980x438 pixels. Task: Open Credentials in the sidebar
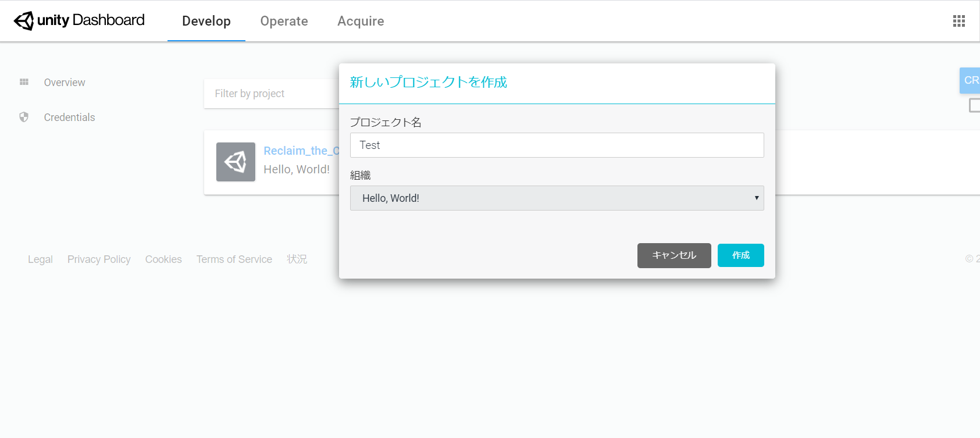coord(69,117)
